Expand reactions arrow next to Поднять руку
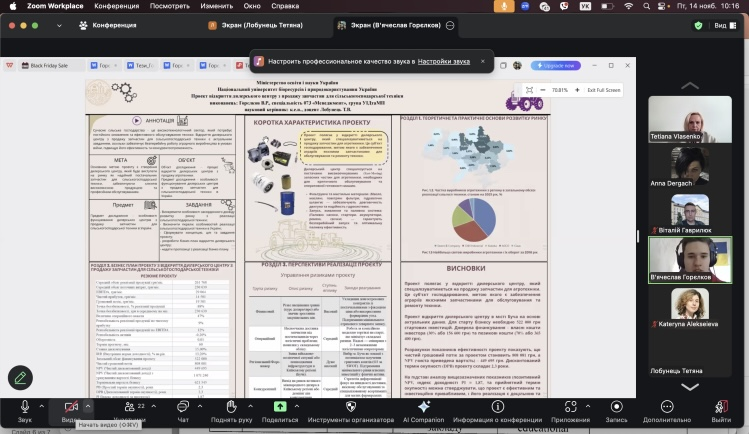 point(250,406)
